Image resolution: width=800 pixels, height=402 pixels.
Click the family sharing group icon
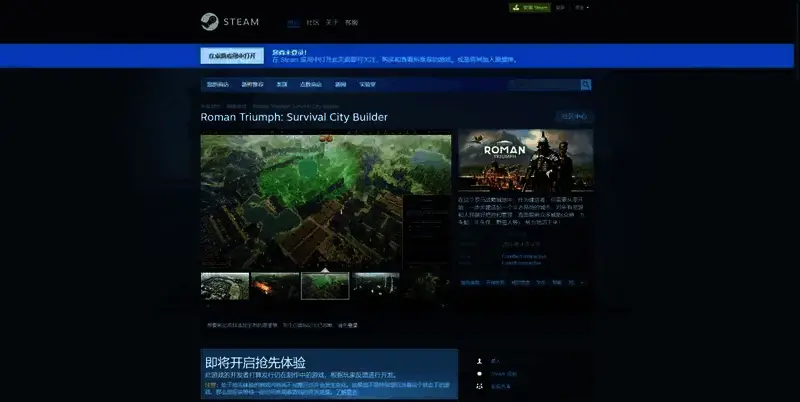pyautogui.click(x=479, y=387)
